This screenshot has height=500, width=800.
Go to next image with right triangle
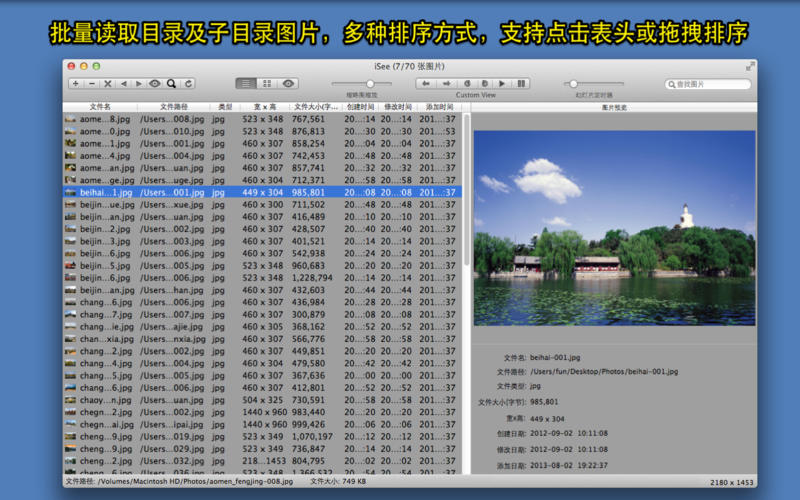[x=138, y=84]
